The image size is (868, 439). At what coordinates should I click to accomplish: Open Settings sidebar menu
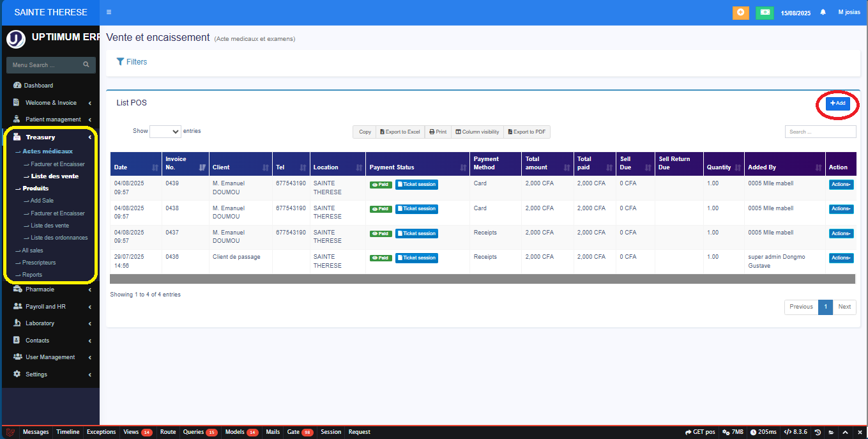coord(51,374)
